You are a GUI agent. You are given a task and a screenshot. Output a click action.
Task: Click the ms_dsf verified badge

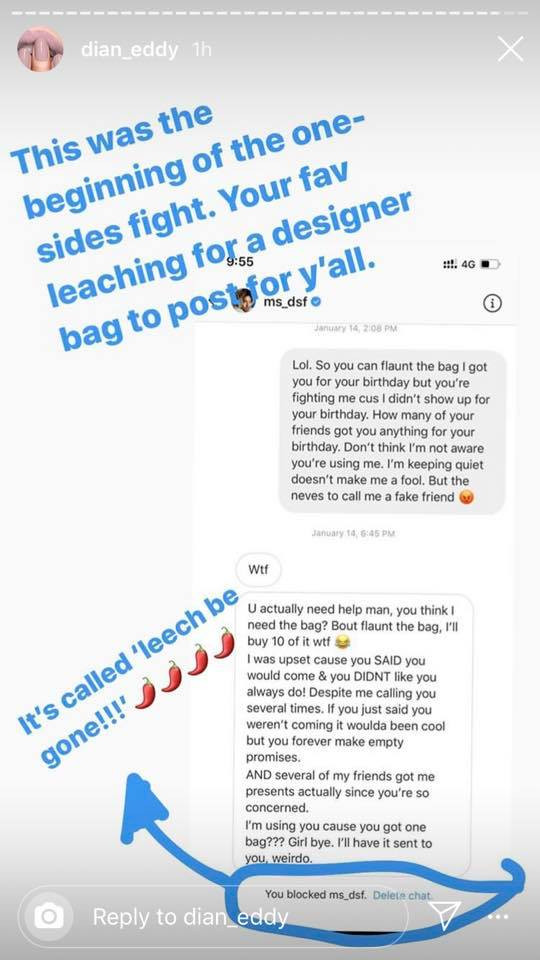[x=317, y=301]
